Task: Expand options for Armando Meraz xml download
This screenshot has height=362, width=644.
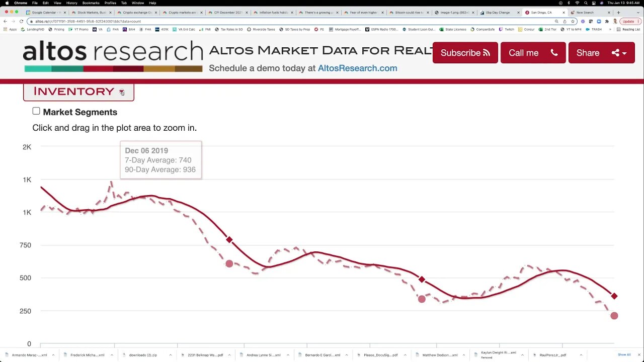Action: (53, 355)
